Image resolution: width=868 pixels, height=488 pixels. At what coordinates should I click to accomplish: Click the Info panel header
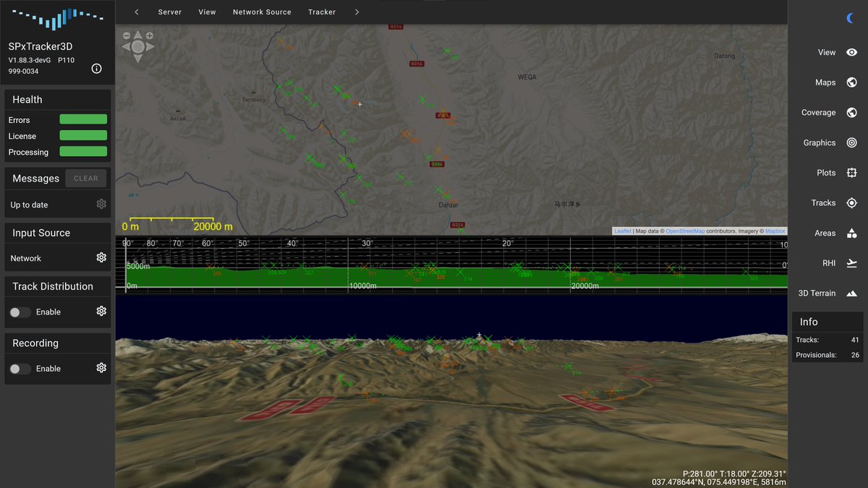coord(827,322)
